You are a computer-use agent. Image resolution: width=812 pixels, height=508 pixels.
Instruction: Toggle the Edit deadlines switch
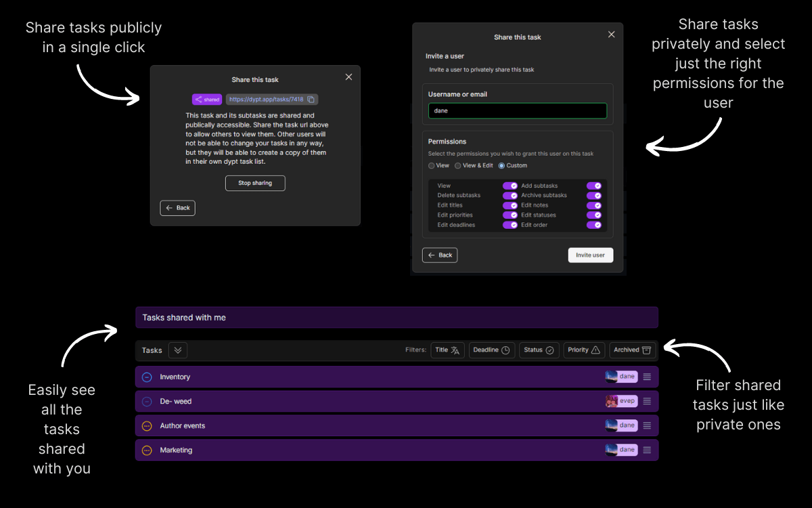510,225
